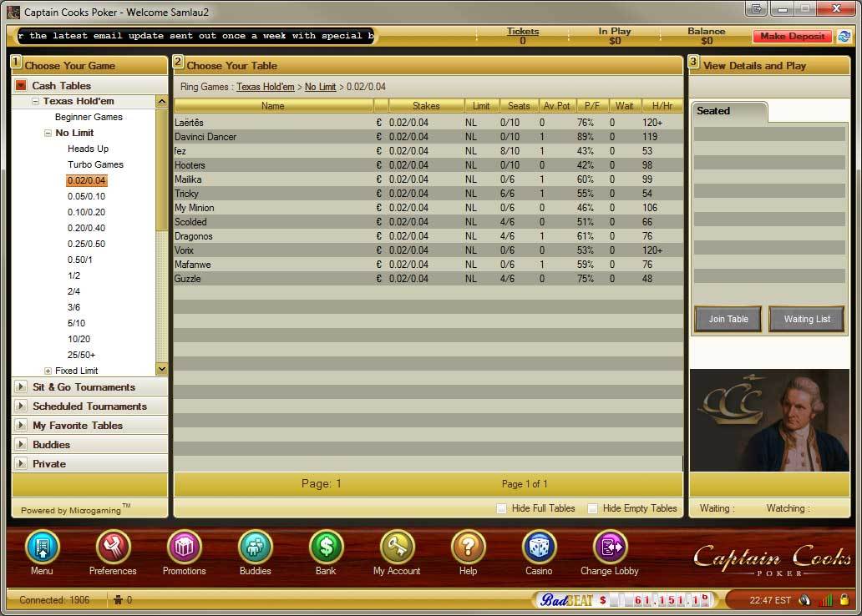
Task: Sort tables by P/F column header
Action: click(x=592, y=105)
